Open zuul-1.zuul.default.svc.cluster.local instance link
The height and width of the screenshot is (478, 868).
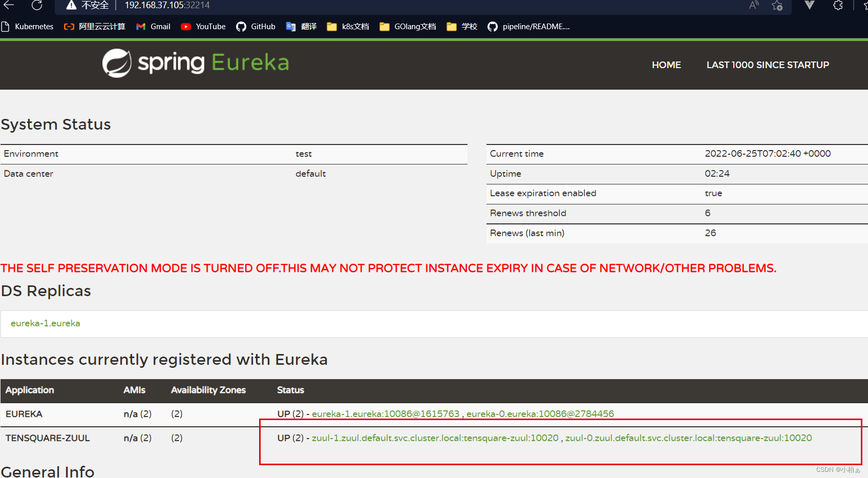tap(435, 438)
